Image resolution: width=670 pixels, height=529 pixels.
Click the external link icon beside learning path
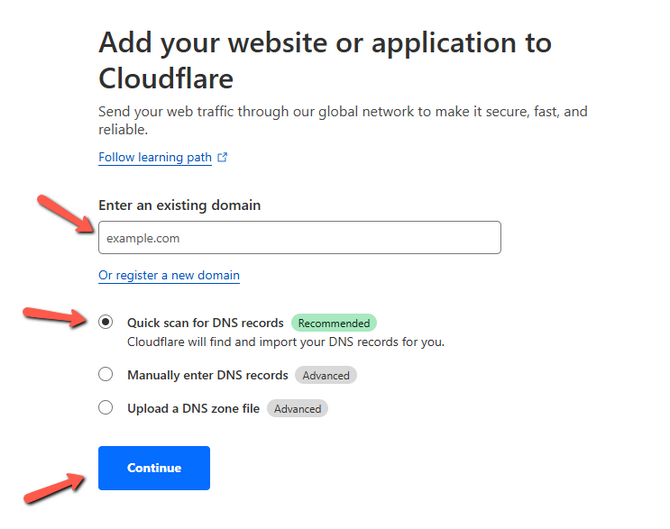click(x=222, y=157)
